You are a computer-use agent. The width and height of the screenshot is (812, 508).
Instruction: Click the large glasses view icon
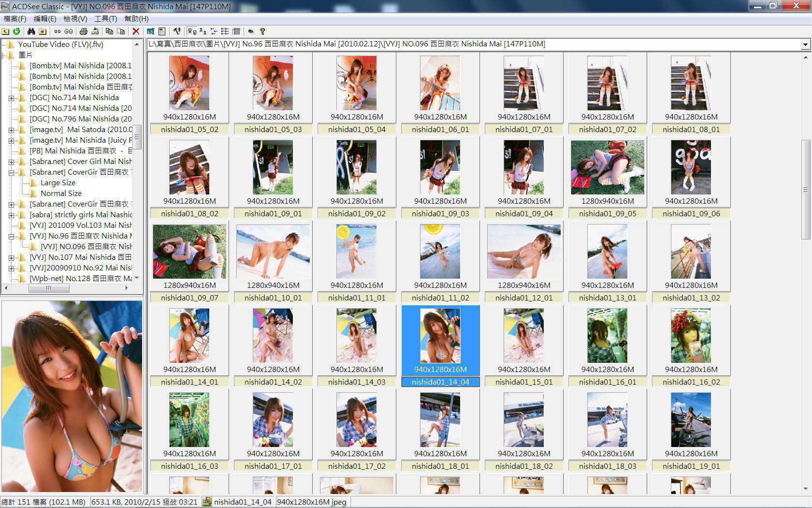(x=69, y=31)
